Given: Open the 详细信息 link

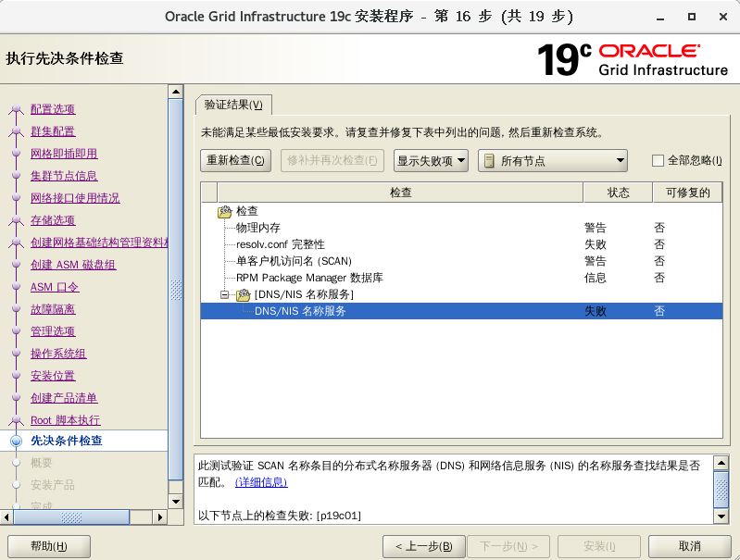Looking at the screenshot, I should [261, 482].
